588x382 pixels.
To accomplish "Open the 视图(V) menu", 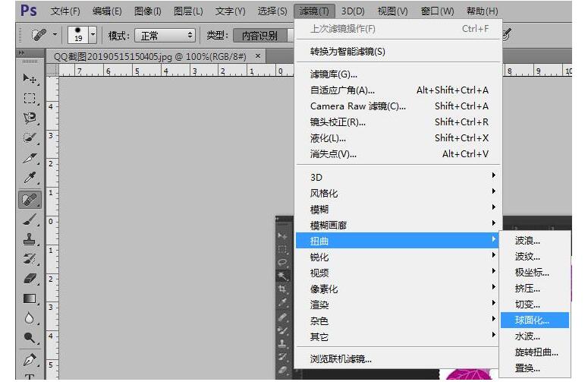I will [x=392, y=11].
